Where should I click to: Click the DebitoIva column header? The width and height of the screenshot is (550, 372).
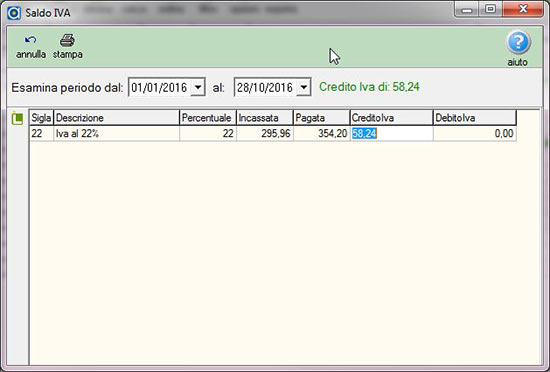pyautogui.click(x=475, y=118)
